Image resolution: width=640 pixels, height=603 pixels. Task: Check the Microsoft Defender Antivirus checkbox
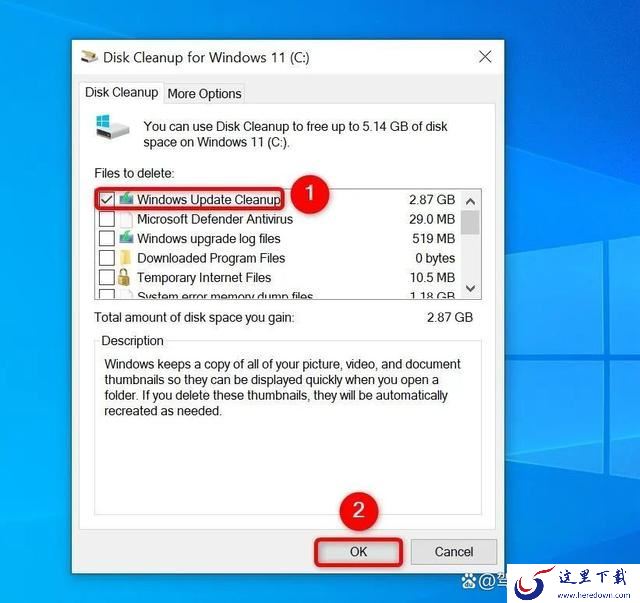pyautogui.click(x=107, y=219)
